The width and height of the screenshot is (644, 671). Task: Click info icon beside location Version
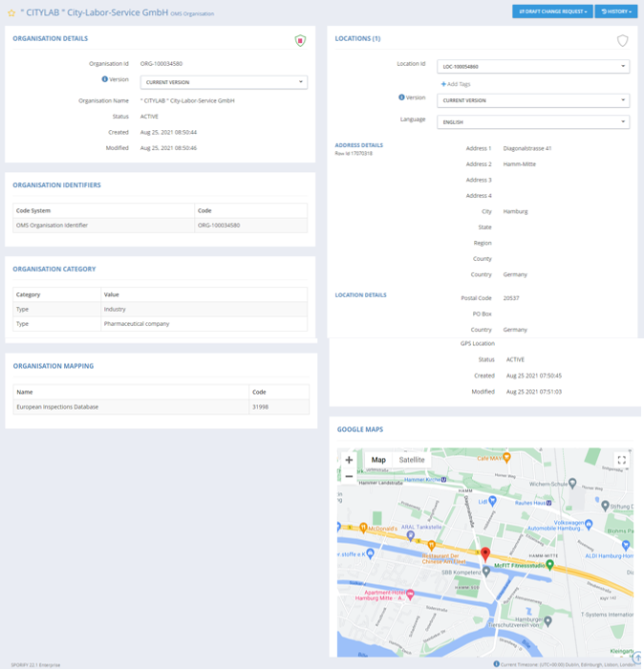401,97
